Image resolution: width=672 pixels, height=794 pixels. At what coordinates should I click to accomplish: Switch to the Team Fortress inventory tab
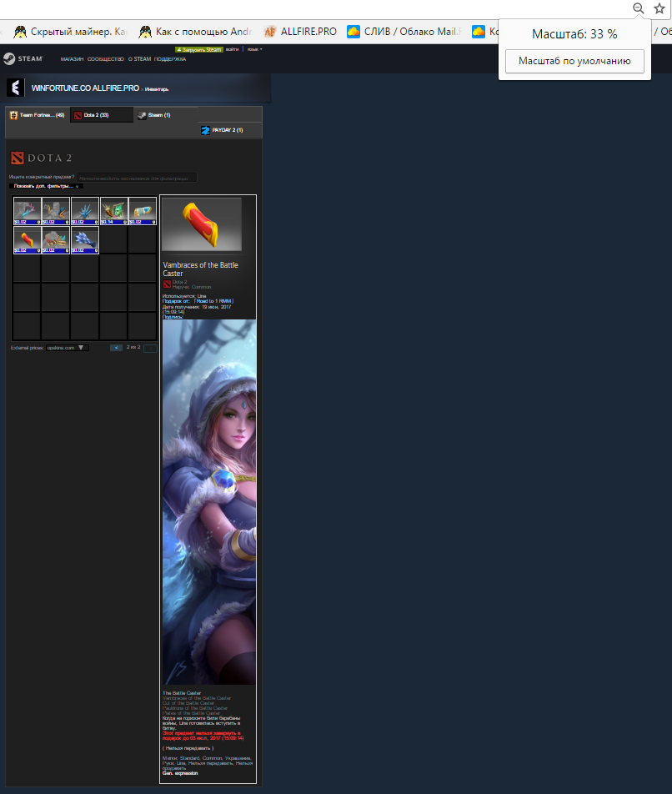pyautogui.click(x=37, y=115)
